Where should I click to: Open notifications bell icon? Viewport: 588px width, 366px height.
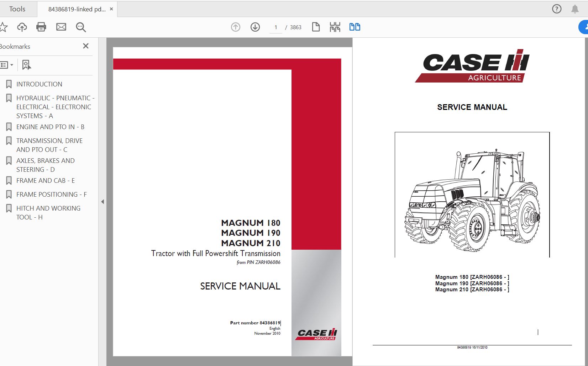(575, 9)
